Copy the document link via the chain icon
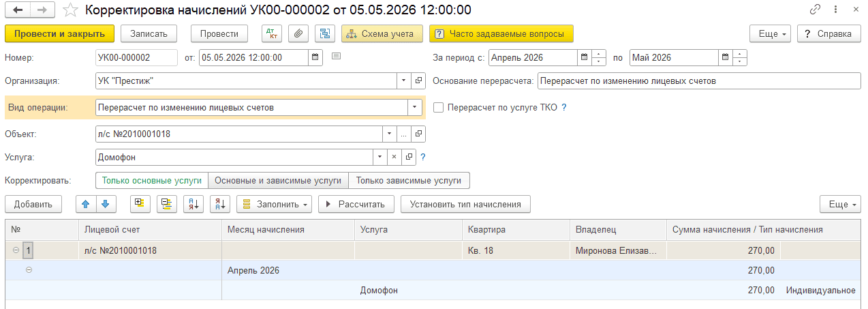Image resolution: width=868 pixels, height=309 pixels. coord(815,10)
